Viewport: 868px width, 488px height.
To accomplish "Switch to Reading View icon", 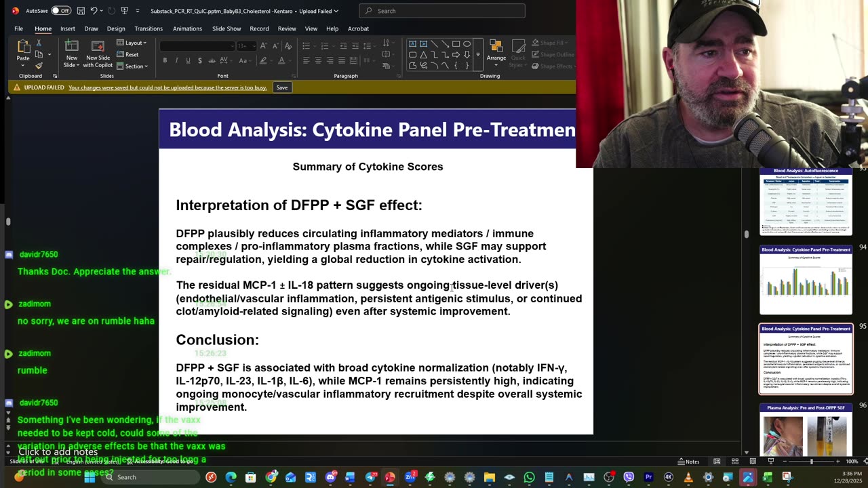I will 753,462.
